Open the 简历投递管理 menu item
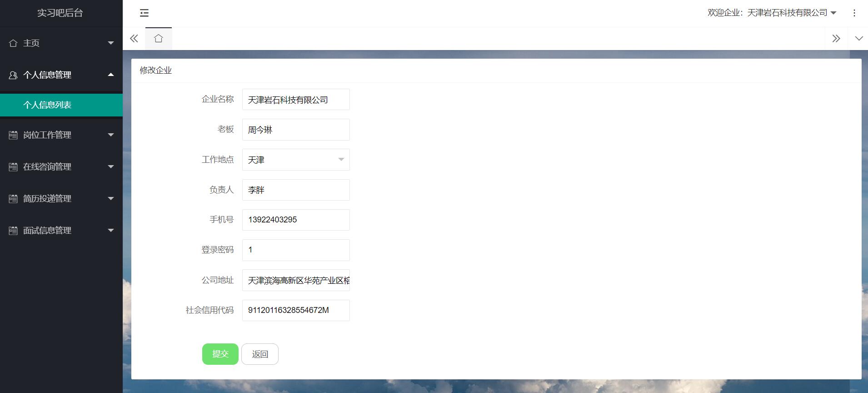 coord(61,199)
